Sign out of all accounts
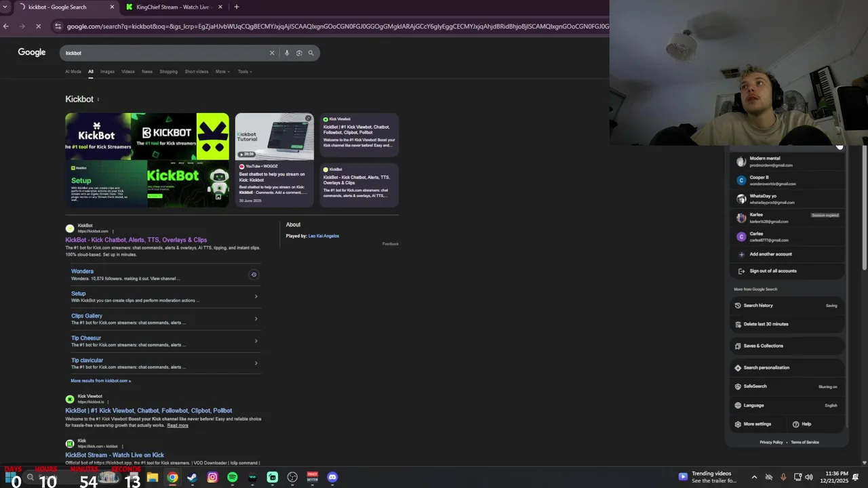The image size is (868, 488). tap(788, 271)
